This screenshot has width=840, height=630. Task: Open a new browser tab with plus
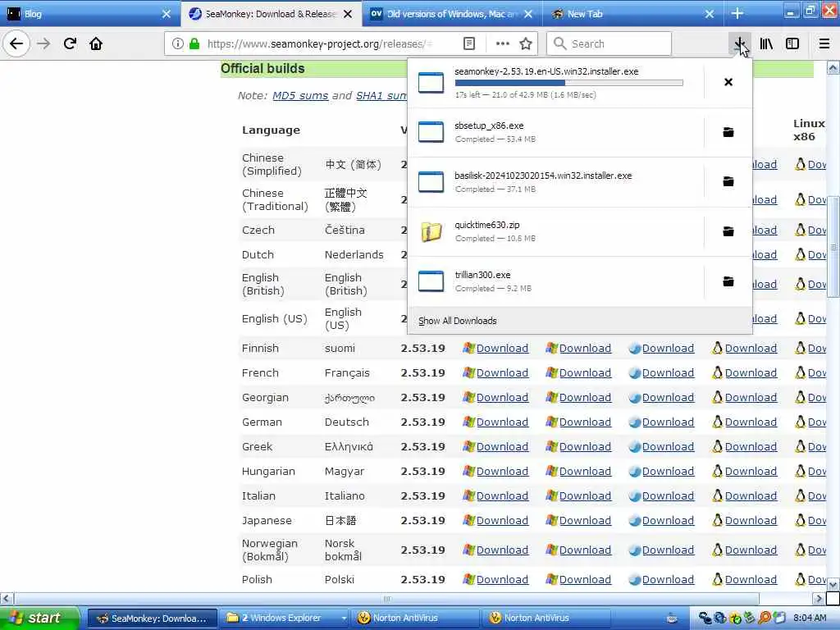coord(737,13)
